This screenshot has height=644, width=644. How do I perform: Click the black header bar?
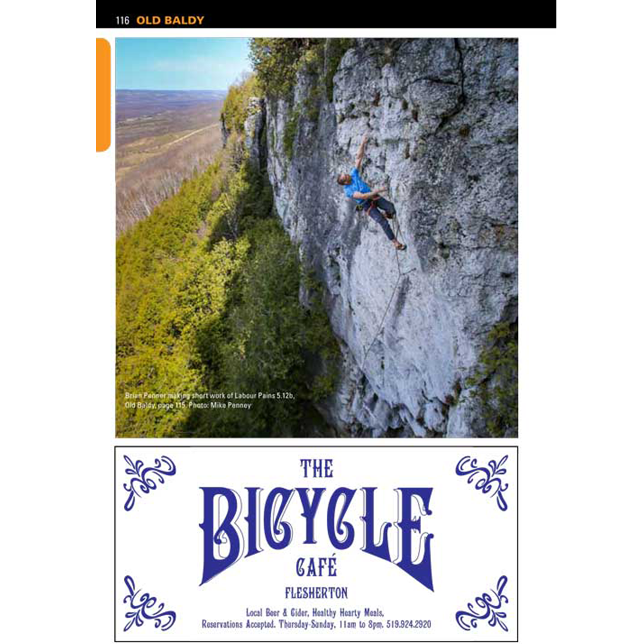pos(326,14)
